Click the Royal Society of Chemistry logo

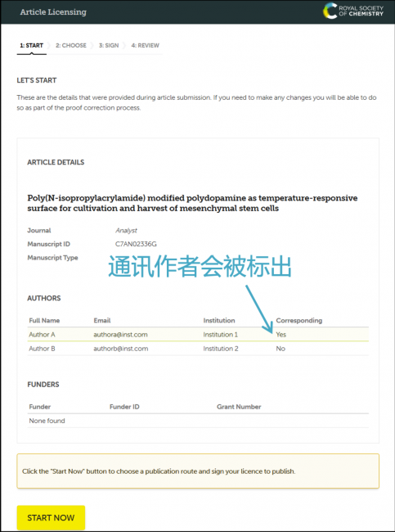click(x=353, y=11)
